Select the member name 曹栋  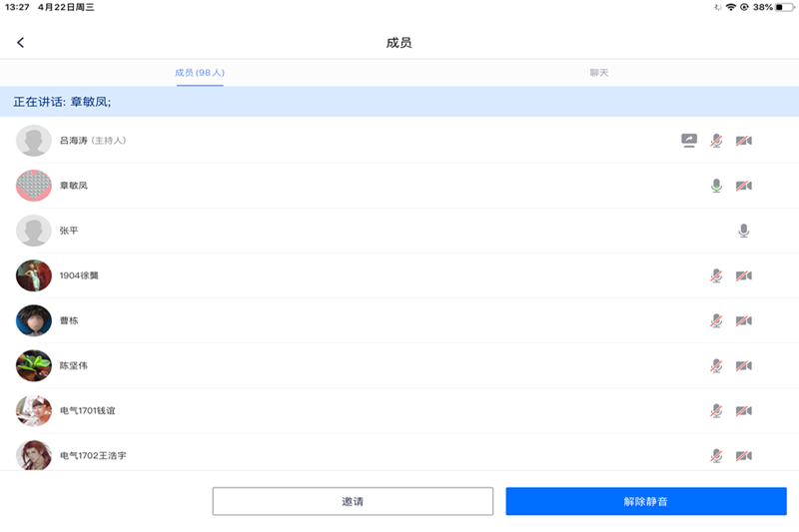tap(69, 320)
